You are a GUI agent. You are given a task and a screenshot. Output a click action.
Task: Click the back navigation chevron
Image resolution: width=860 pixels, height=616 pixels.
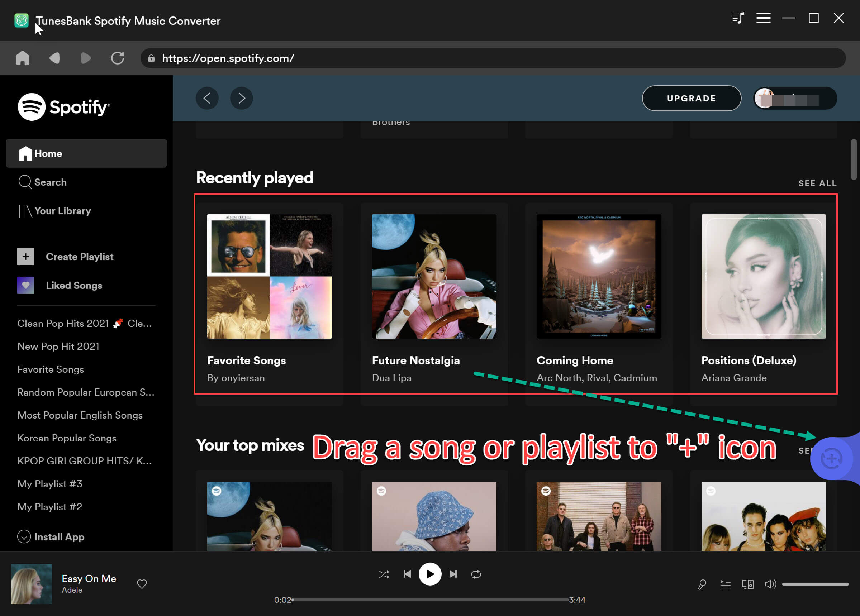click(x=207, y=98)
